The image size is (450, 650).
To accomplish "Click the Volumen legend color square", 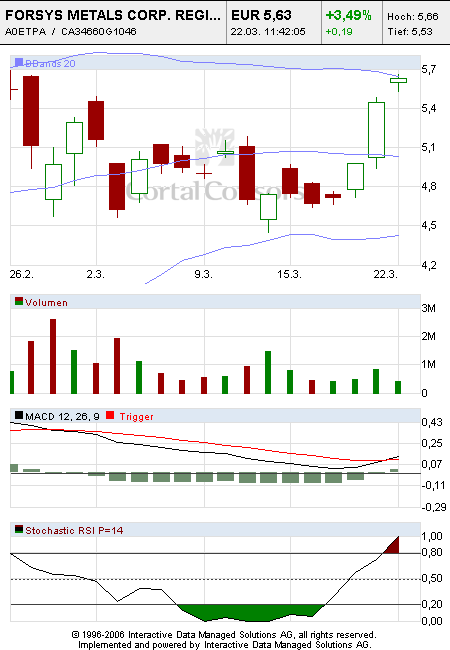I will click(19, 301).
